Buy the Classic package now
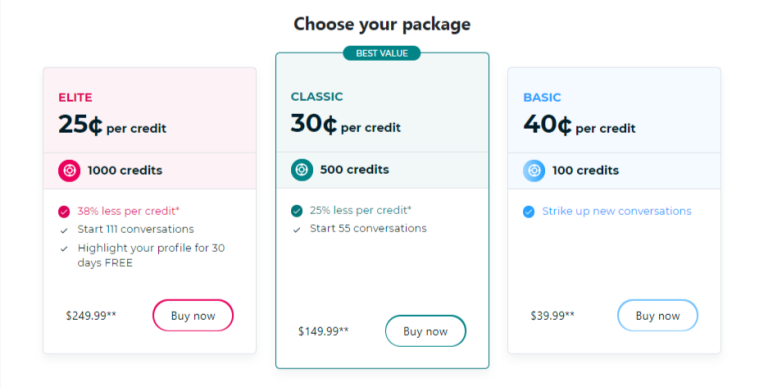Viewport: 768px width, 388px height. tap(426, 331)
